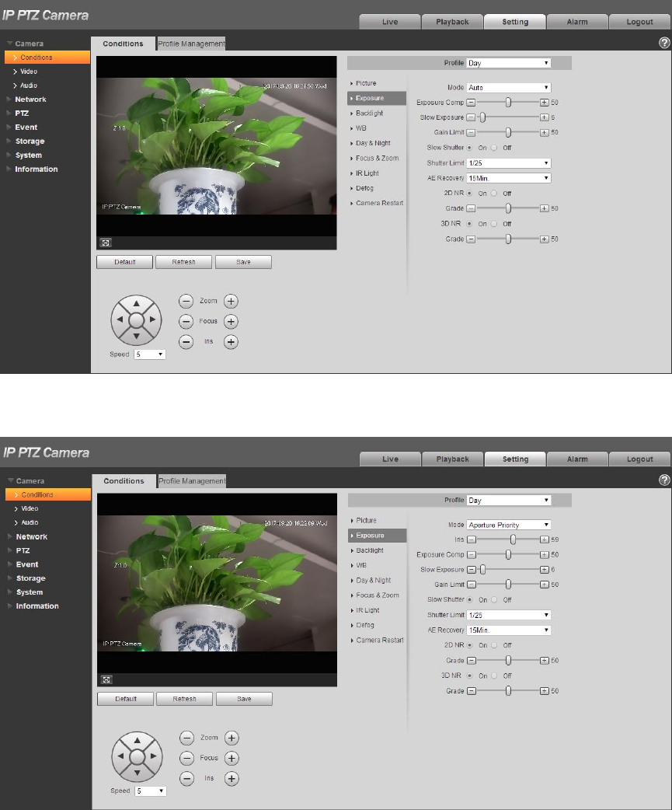Open PTZ Speed dropdown in upper screenshot
Image resolution: width=672 pixels, height=810 pixels.
(x=150, y=354)
